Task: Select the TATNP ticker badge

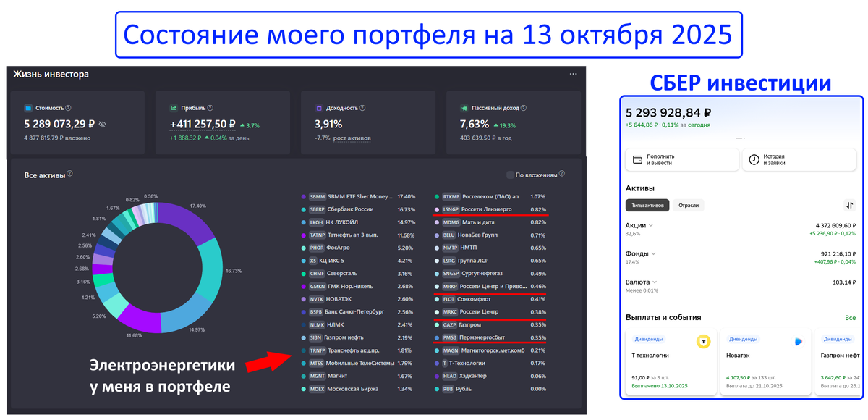Action: [x=317, y=235]
